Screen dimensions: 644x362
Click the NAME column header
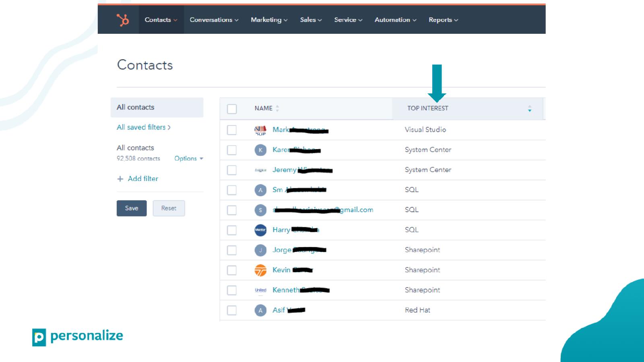click(x=263, y=109)
